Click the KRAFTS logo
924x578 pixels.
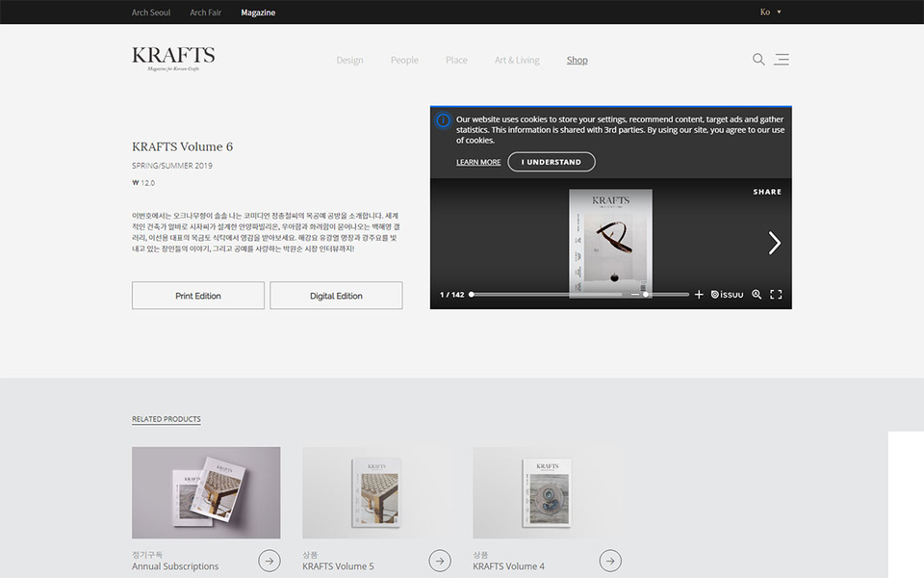pos(173,58)
